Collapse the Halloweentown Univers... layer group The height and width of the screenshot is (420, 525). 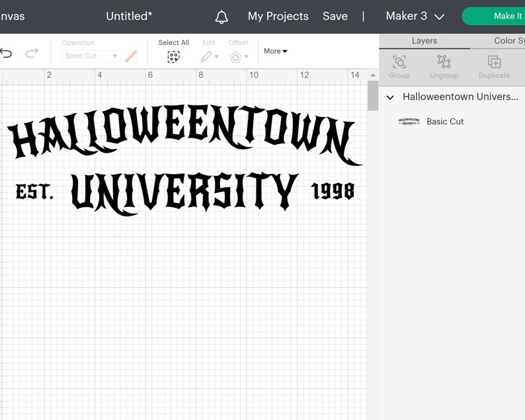390,97
